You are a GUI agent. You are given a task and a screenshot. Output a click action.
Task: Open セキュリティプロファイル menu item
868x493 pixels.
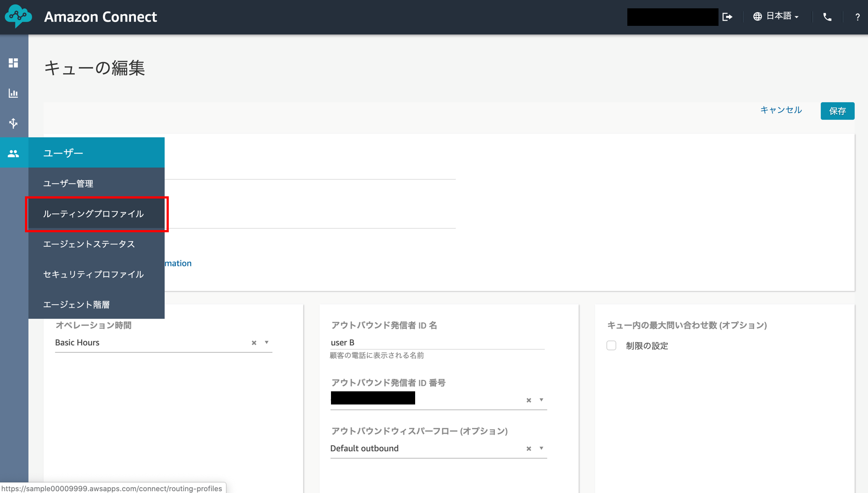pos(96,274)
